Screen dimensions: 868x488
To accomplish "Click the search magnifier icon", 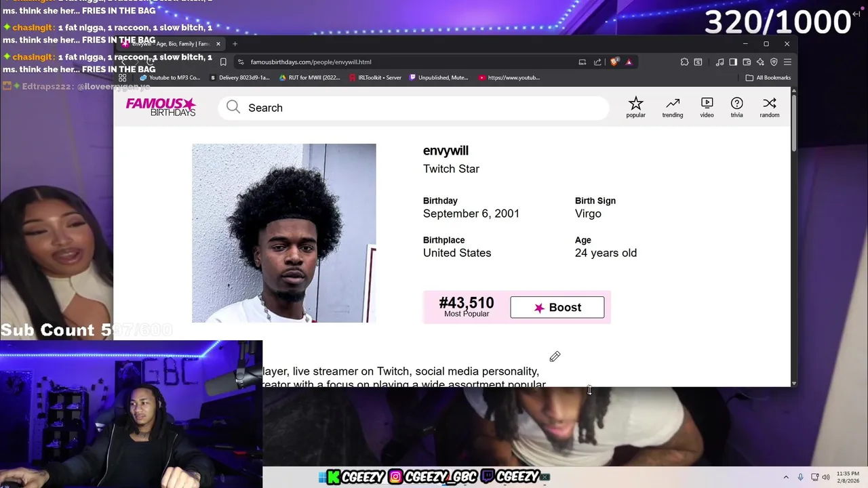I will (233, 107).
